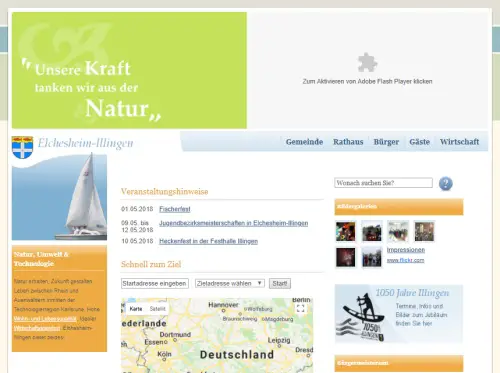500x373 pixels.
Task: Activate the Adobe Flash Player puzzle icon
Action: pyautogui.click(x=367, y=62)
